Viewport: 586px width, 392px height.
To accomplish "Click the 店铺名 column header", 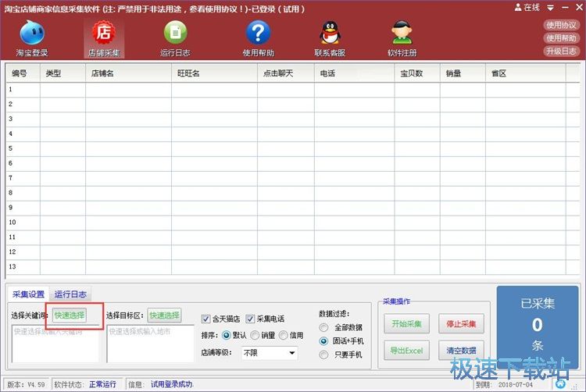I will coord(129,73).
